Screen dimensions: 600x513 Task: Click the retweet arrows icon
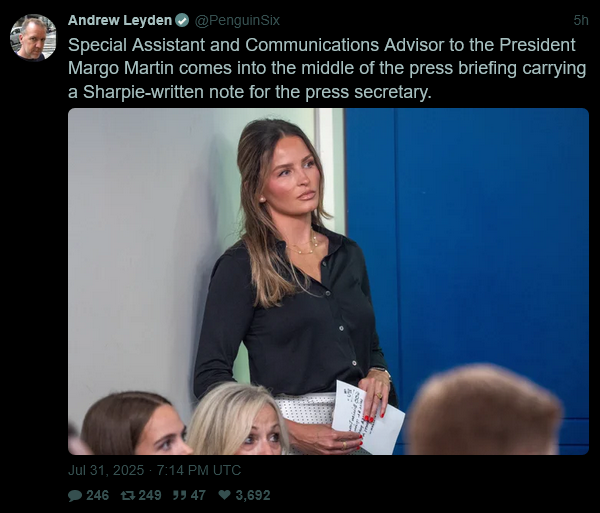128,495
